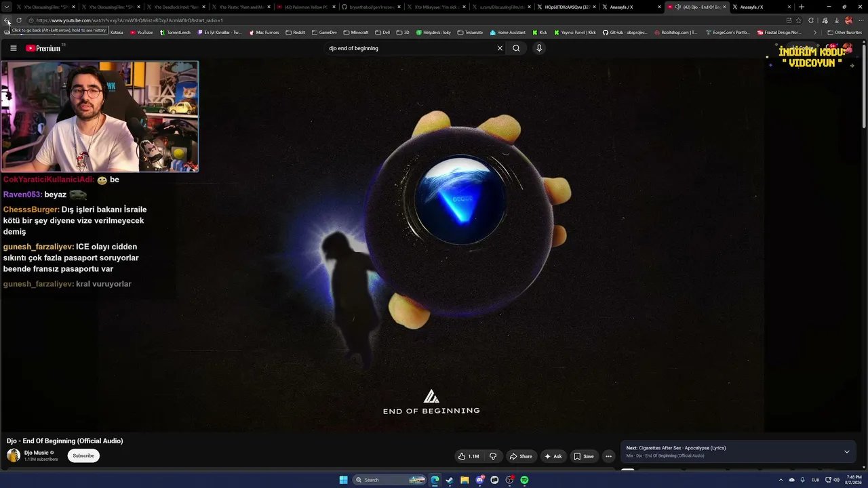Reload the YouTube page
Viewport: 868px width, 488px height.
click(19, 20)
